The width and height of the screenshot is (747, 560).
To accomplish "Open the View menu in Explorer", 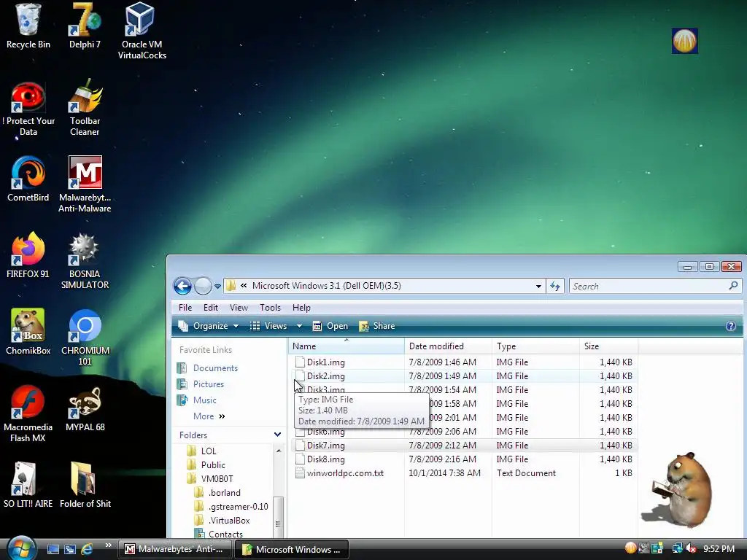I will click(x=239, y=308).
